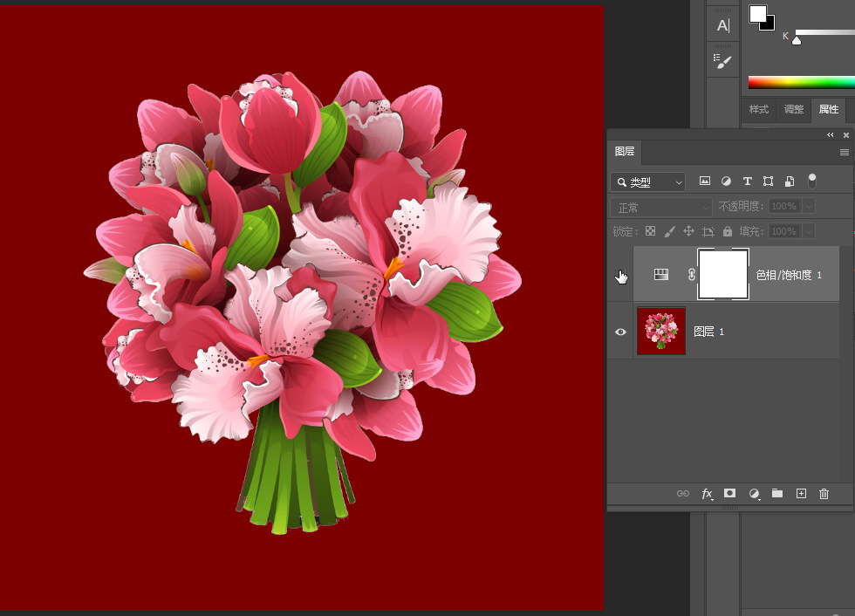Open the Brush Settings panel icon

723,61
